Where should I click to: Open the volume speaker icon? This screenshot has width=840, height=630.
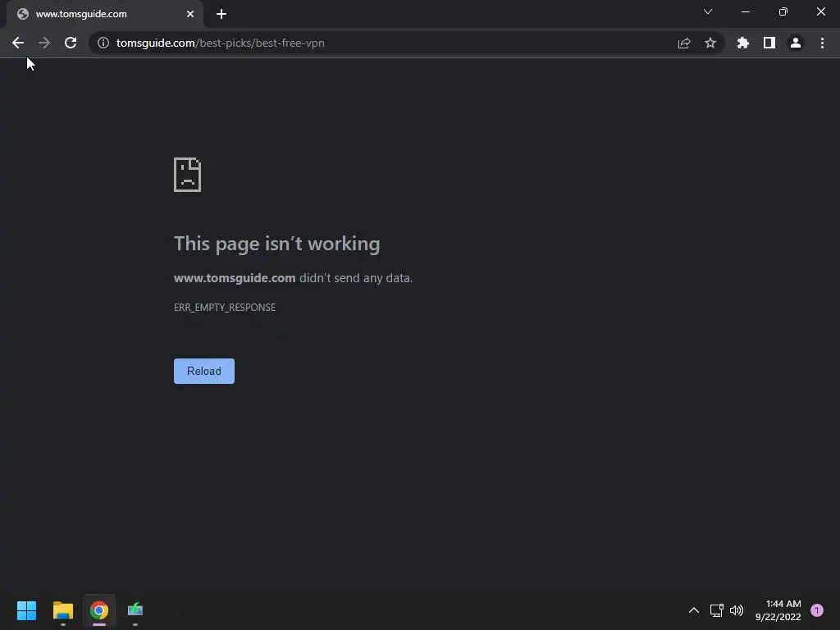coord(737,610)
